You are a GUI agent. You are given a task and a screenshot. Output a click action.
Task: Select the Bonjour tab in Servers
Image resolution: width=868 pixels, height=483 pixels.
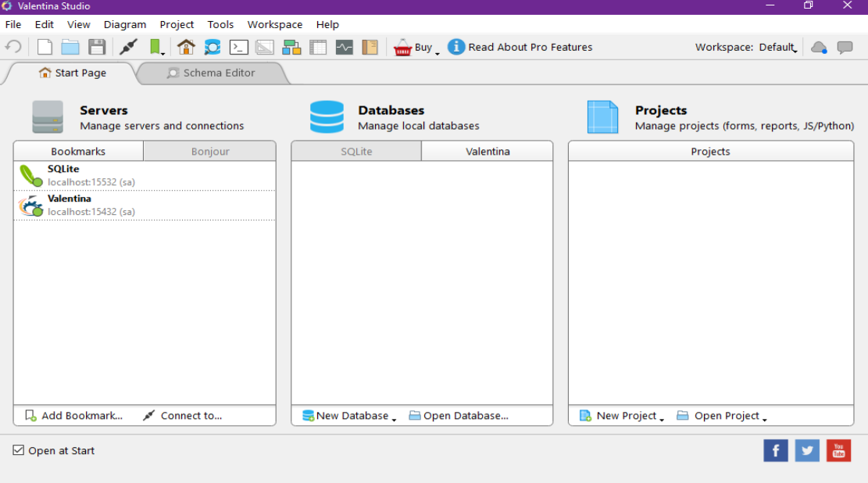coord(210,151)
